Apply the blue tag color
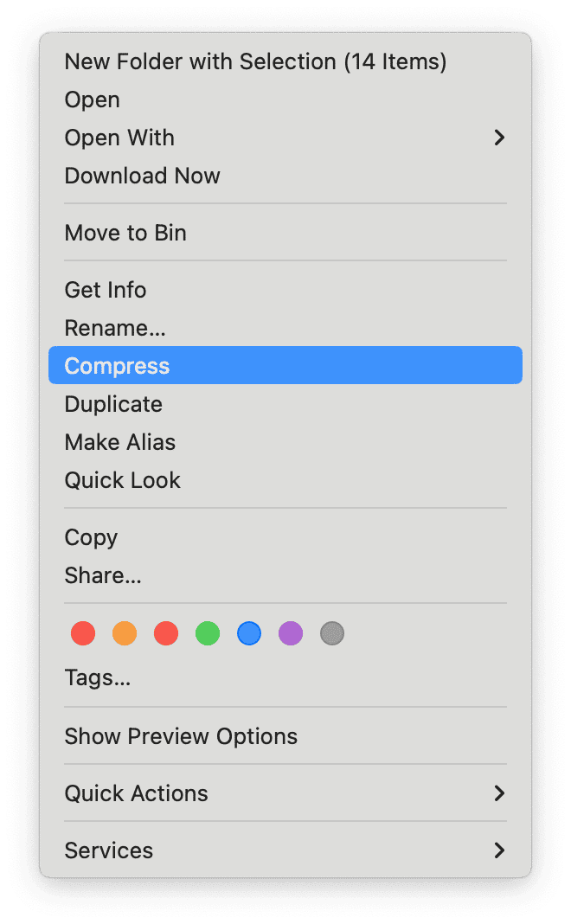Screen dimensions: 571x924 click(248, 633)
